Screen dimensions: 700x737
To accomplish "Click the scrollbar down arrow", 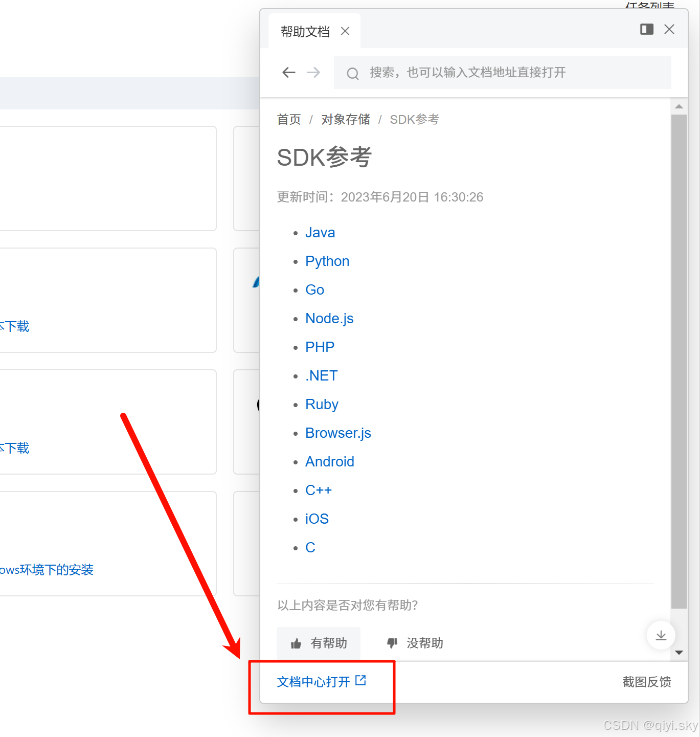I will 679,653.
